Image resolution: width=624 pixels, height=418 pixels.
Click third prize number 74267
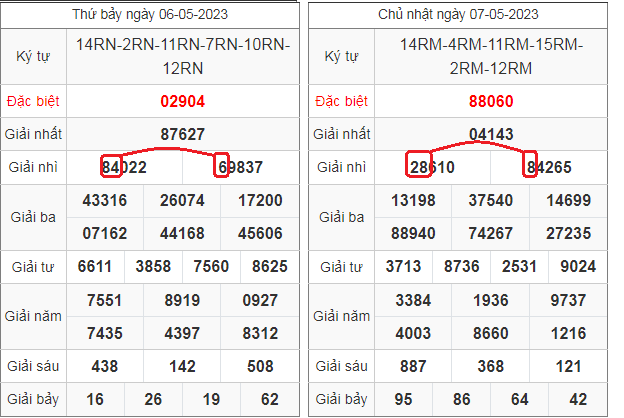point(492,233)
